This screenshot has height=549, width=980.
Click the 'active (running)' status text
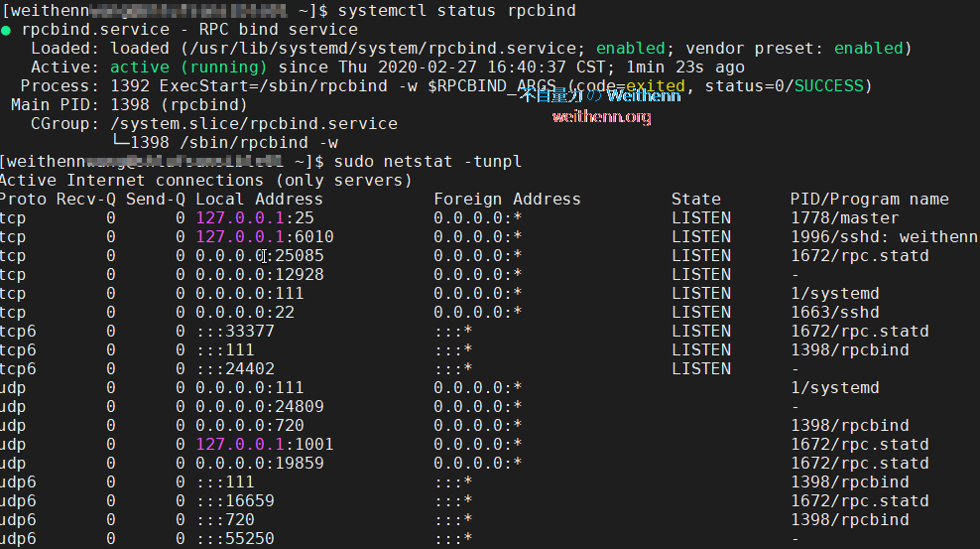188,67
